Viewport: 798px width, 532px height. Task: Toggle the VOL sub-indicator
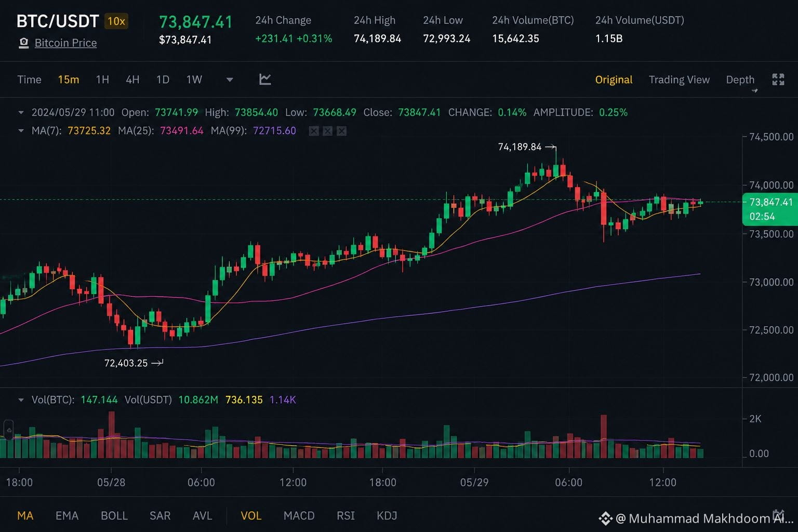pos(251,515)
